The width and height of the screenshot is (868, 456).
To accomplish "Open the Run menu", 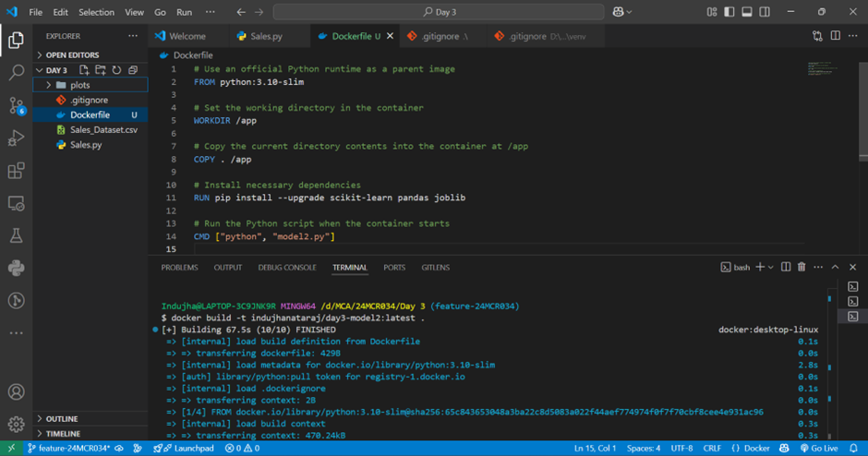I will tap(185, 12).
